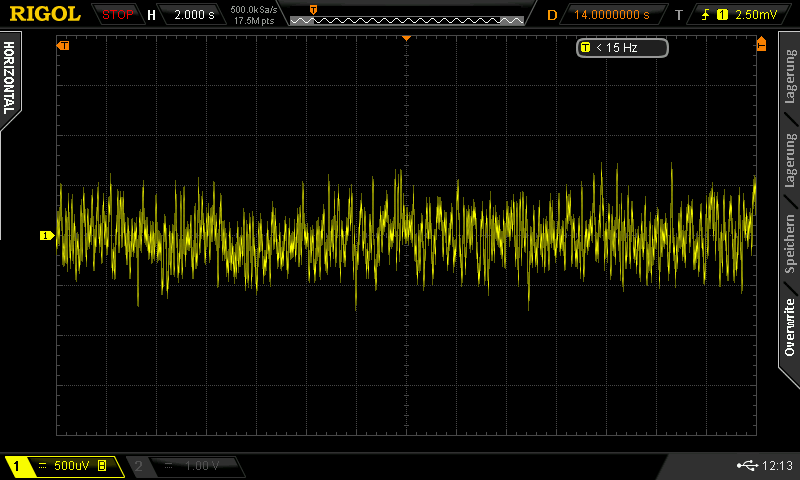Select the inactive channel 2 badge

(138, 466)
